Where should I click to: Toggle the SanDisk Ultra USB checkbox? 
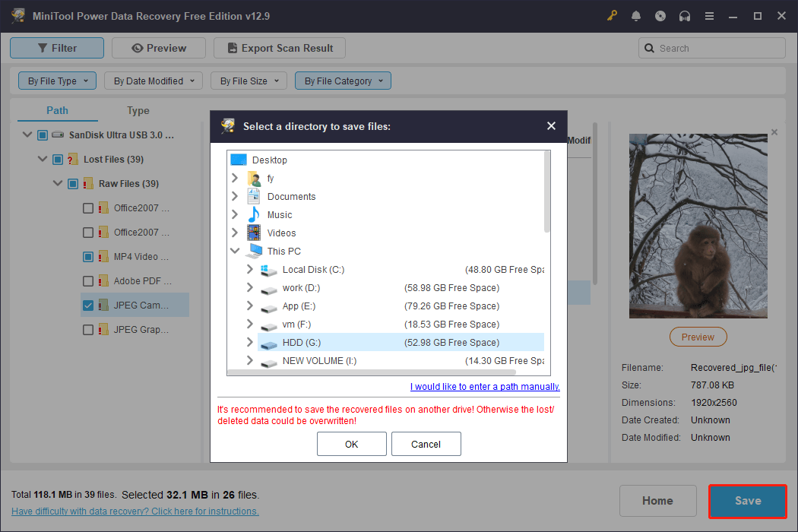(x=43, y=135)
